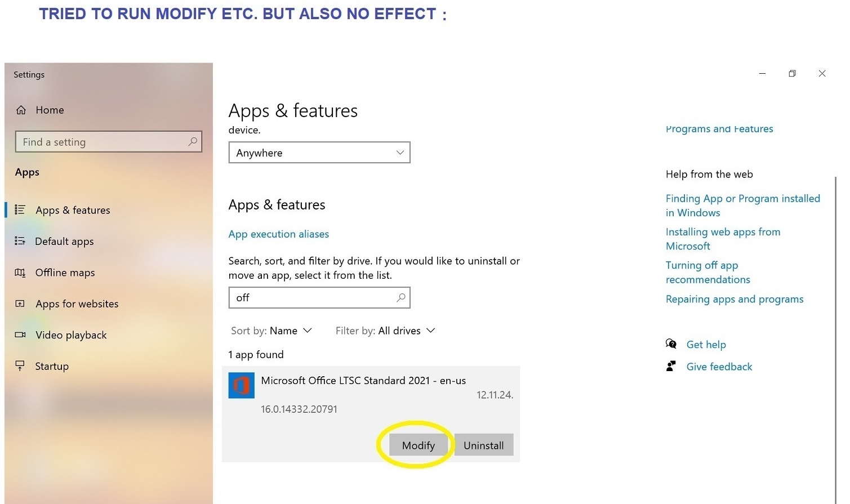Click the Give feedback person icon
This screenshot has height=504, width=850.
coord(671,366)
